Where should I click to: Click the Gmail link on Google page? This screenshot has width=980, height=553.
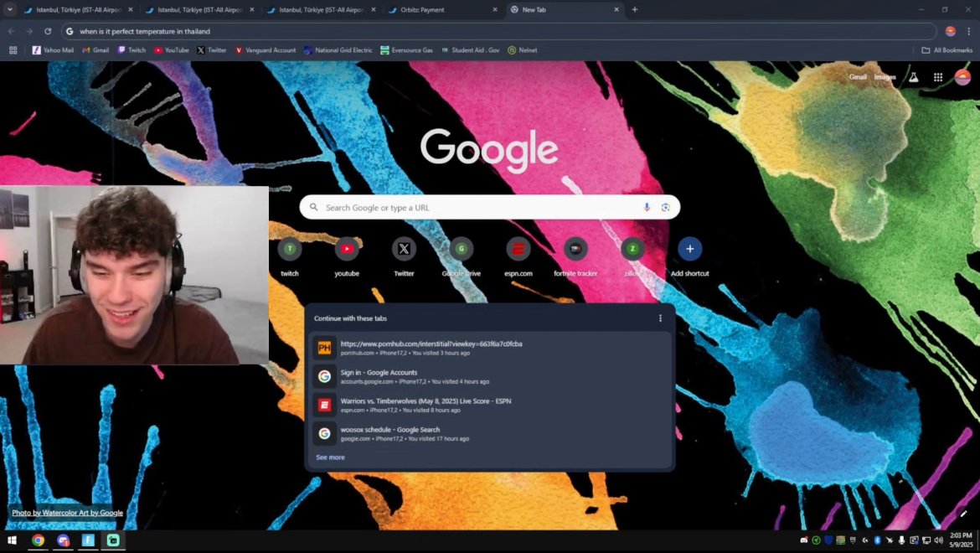[x=858, y=77]
